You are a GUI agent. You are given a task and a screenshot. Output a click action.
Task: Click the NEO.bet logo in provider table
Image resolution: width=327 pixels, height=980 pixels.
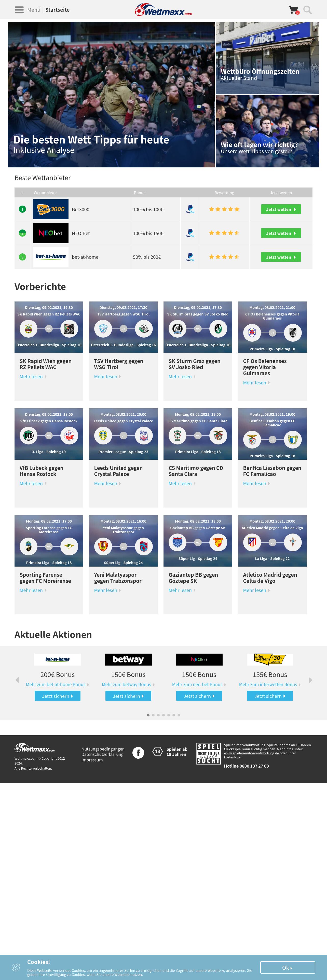point(51,233)
